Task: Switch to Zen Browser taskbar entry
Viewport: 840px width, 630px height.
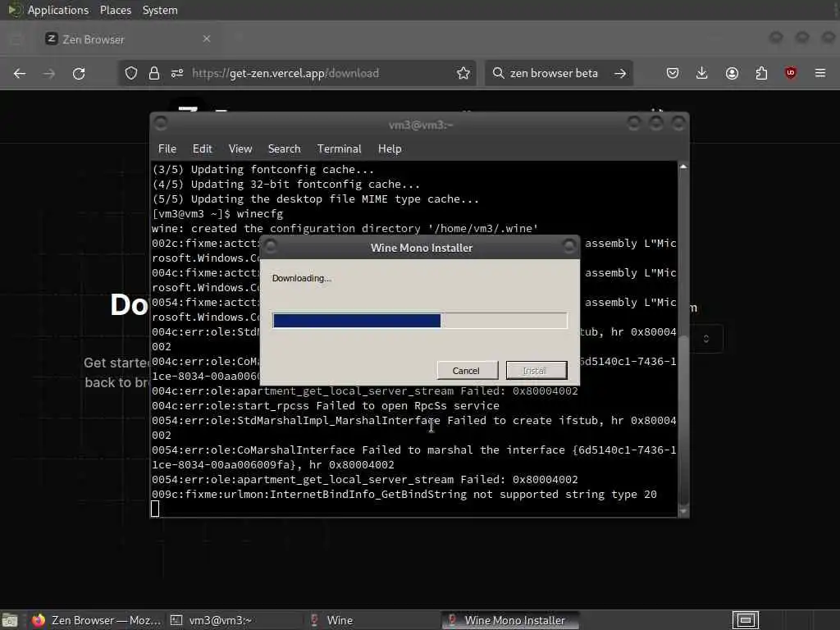Action: point(97,620)
